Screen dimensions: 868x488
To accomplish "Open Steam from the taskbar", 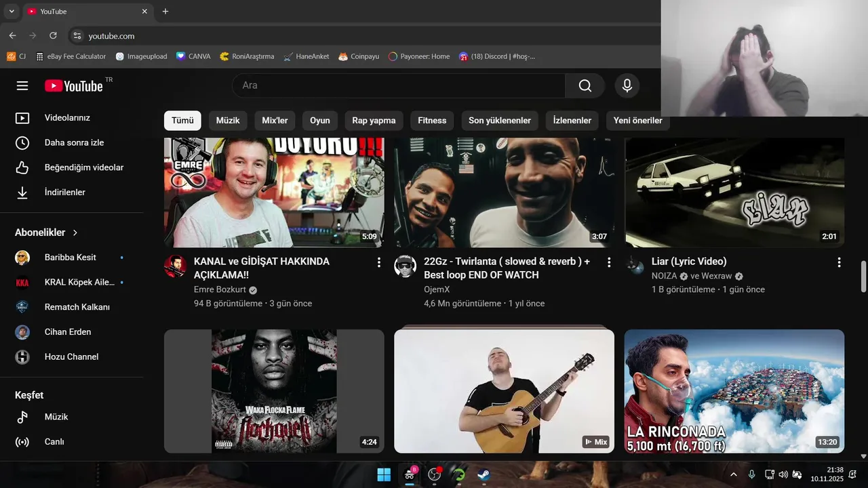I will click(484, 474).
